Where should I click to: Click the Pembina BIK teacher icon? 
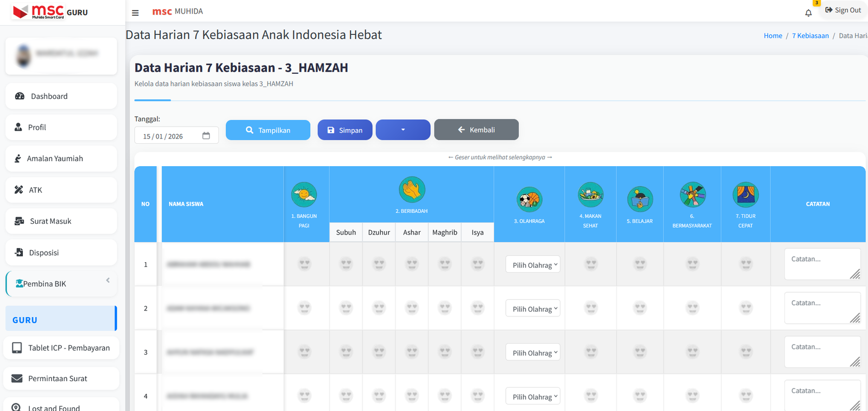(x=19, y=283)
